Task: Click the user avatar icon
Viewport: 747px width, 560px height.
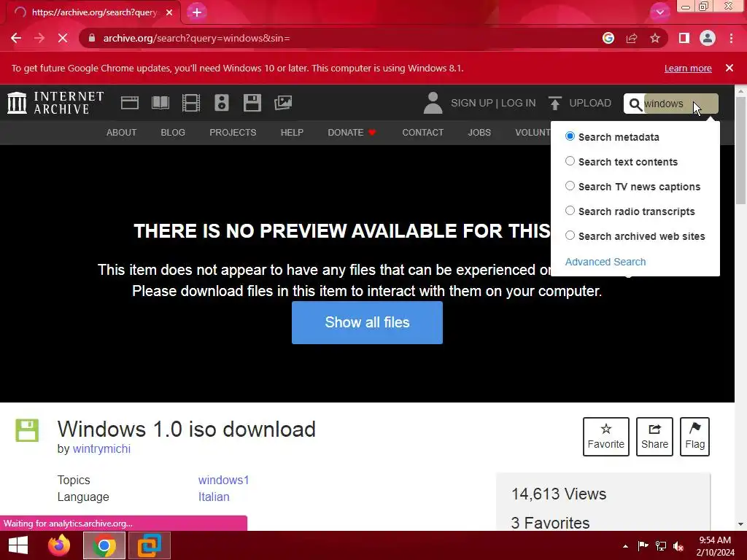Action: (433, 103)
